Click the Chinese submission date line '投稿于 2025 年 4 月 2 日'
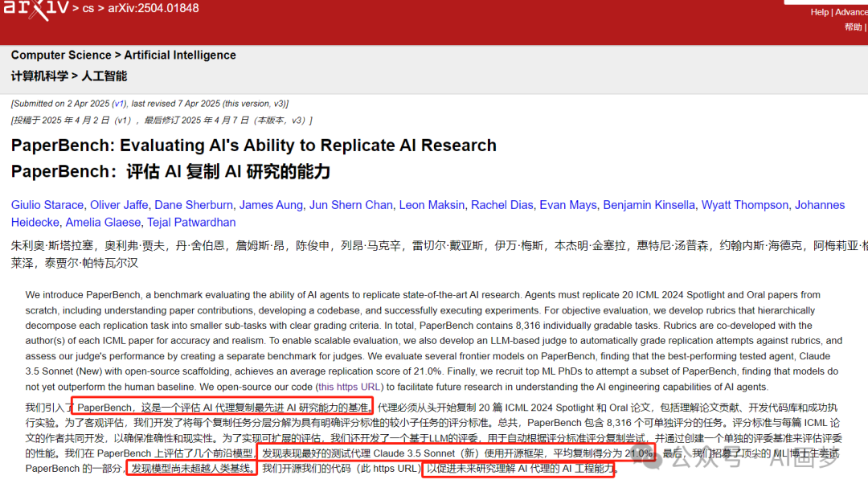The image size is (868, 492). [x=162, y=120]
